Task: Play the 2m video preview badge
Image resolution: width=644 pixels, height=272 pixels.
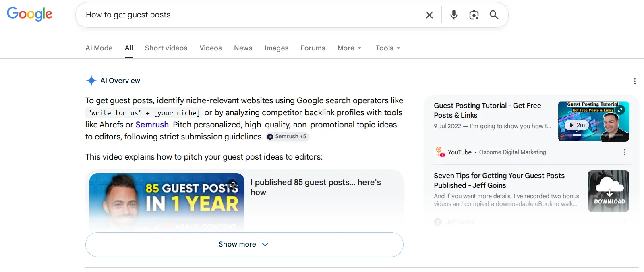Action: (577, 125)
